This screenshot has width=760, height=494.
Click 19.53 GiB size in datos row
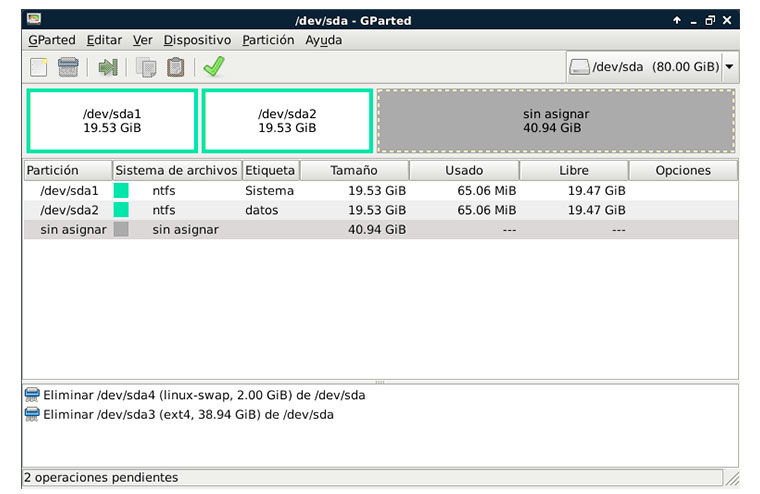coord(377,210)
